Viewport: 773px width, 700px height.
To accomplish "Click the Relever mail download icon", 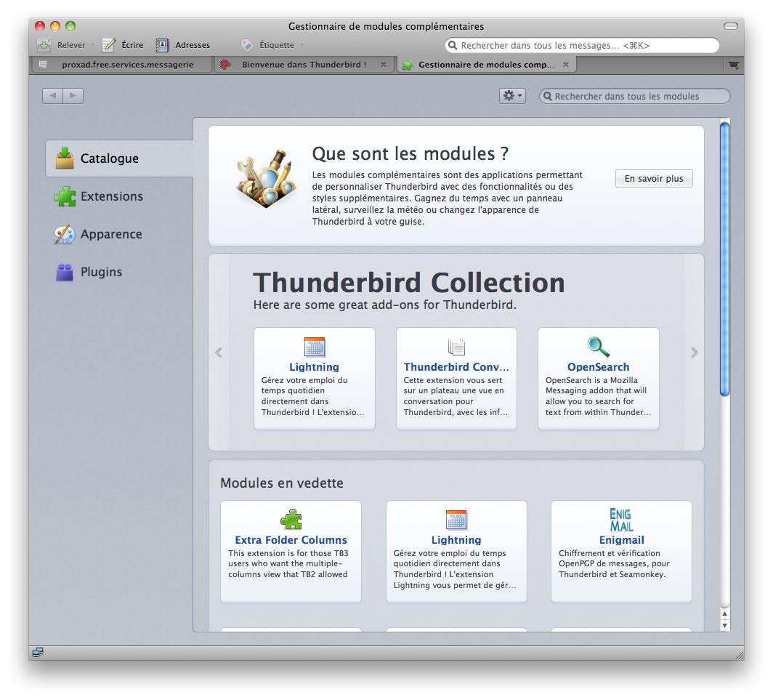I will tap(44, 45).
